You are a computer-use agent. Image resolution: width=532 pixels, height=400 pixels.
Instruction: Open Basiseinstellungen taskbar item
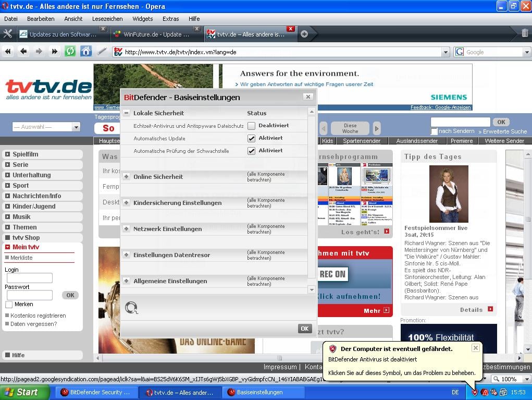(x=264, y=392)
